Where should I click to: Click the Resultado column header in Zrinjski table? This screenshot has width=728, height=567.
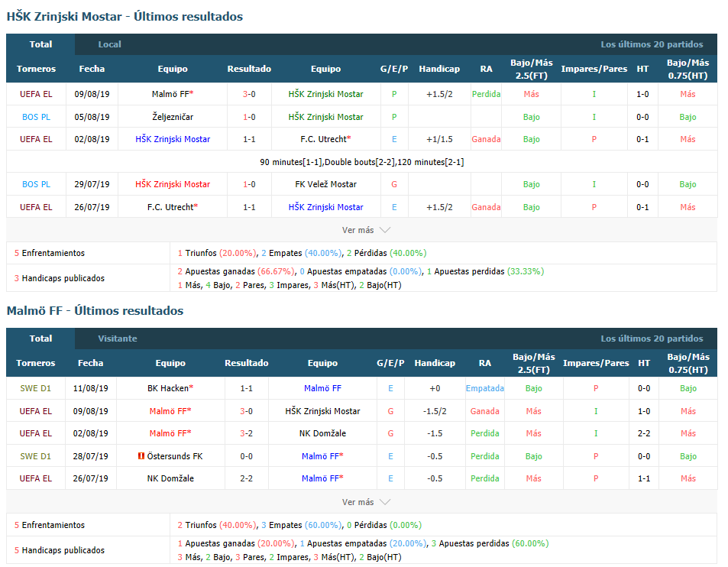pyautogui.click(x=249, y=69)
